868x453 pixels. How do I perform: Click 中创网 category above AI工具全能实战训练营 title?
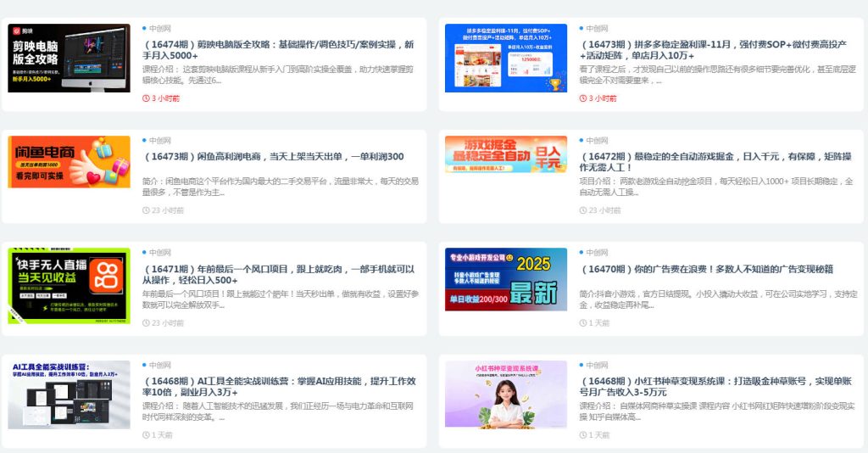click(x=159, y=366)
